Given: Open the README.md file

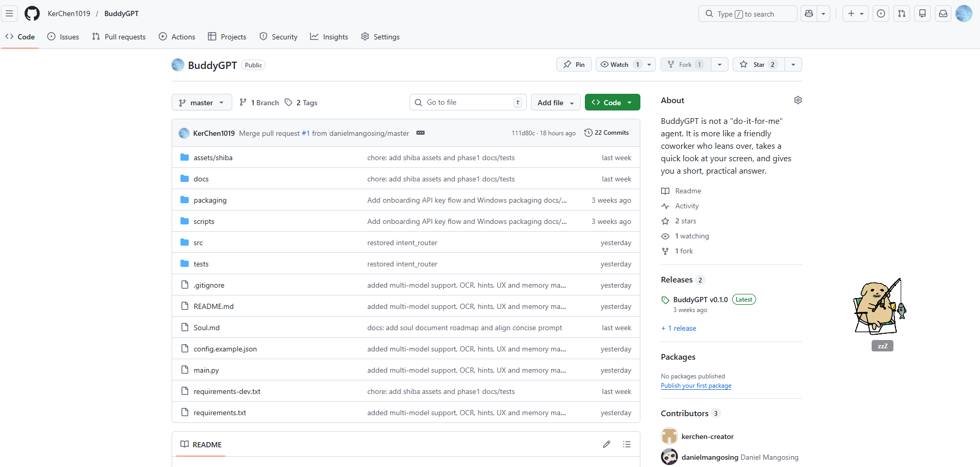Looking at the screenshot, I should (x=214, y=306).
